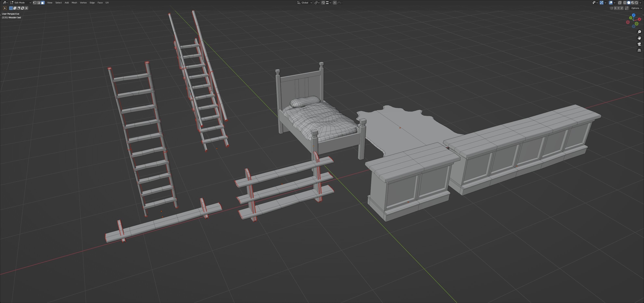
Task: Switch perspective/orthographic grid icon
Action: 639,50
